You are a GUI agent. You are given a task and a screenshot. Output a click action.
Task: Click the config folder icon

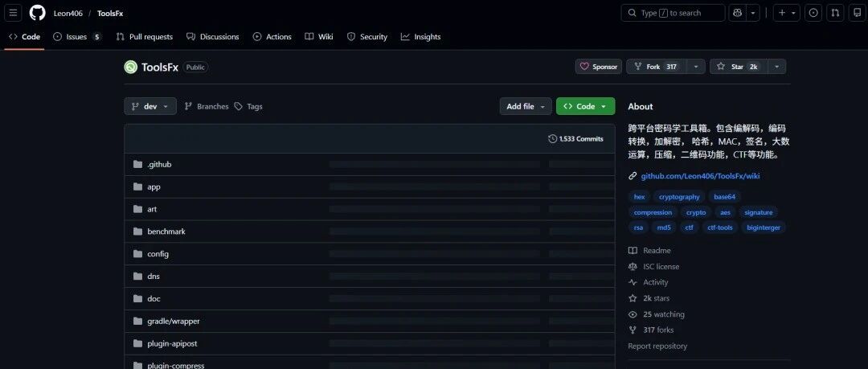[x=138, y=254]
